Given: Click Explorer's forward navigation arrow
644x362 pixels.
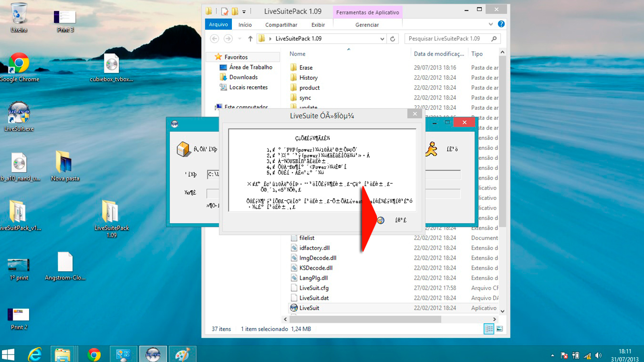Looking at the screenshot, I should click(228, 39).
